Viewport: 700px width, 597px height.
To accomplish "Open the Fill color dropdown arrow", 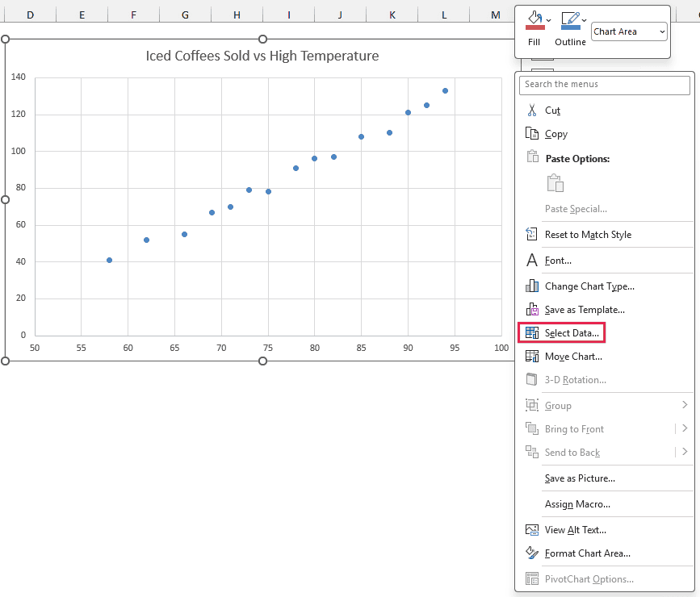I will [549, 20].
